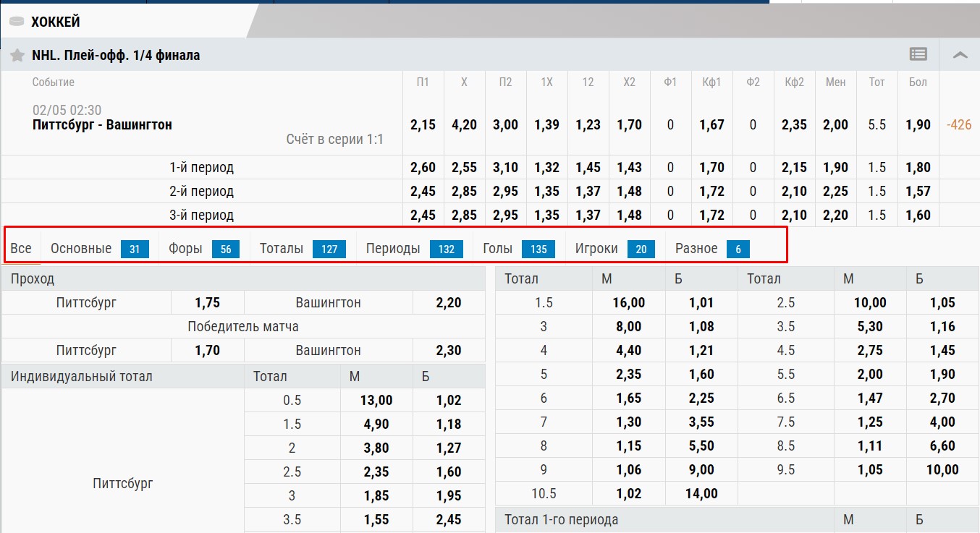Select match handicap Кф1 1,67

coord(711,124)
